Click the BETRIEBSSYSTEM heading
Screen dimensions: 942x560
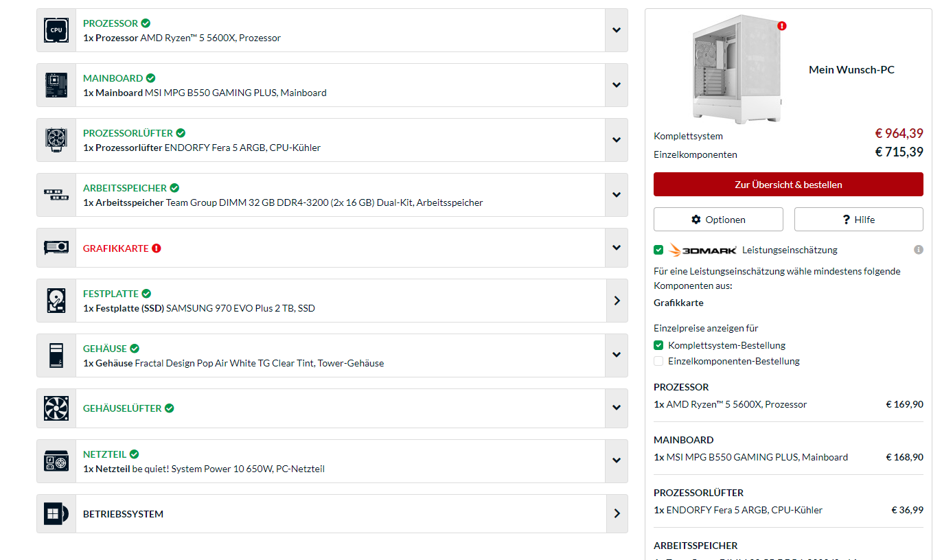[123, 514]
